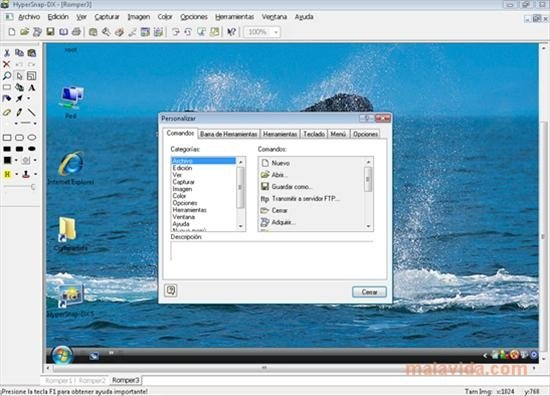Switch to the Teclado tab
Image resolution: width=550 pixels, height=396 pixels.
point(314,134)
